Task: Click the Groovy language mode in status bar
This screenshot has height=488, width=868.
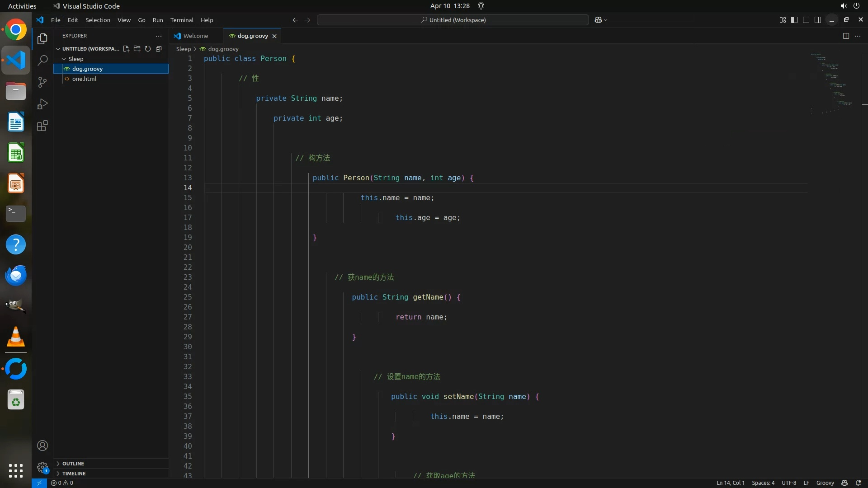Action: [x=825, y=483]
